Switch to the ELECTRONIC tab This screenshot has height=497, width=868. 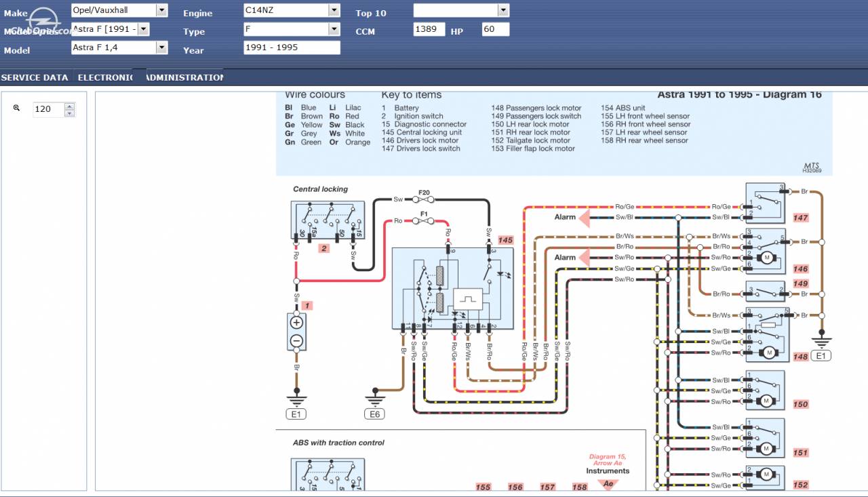[105, 77]
